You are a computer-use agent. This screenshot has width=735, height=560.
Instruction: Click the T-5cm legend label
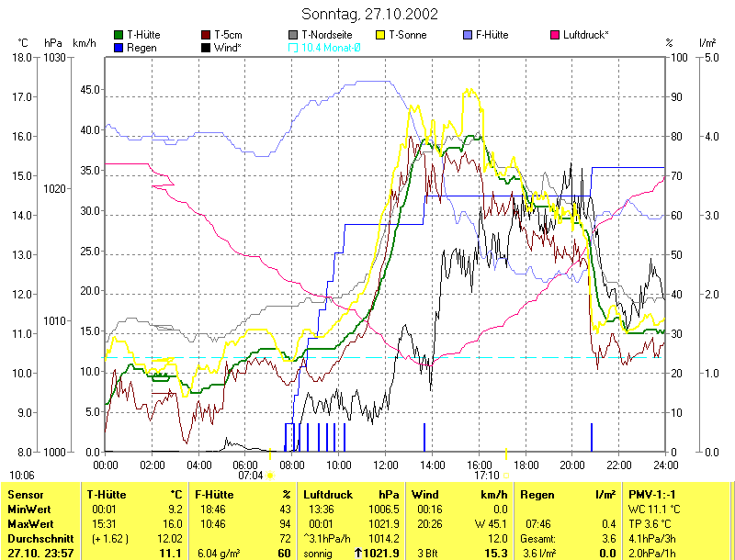[228, 35]
